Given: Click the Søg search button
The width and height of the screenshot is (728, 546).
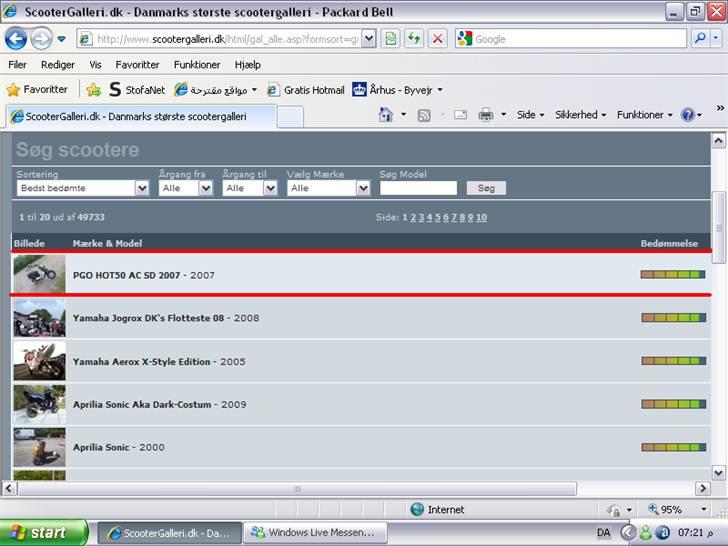Looking at the screenshot, I should (x=486, y=188).
